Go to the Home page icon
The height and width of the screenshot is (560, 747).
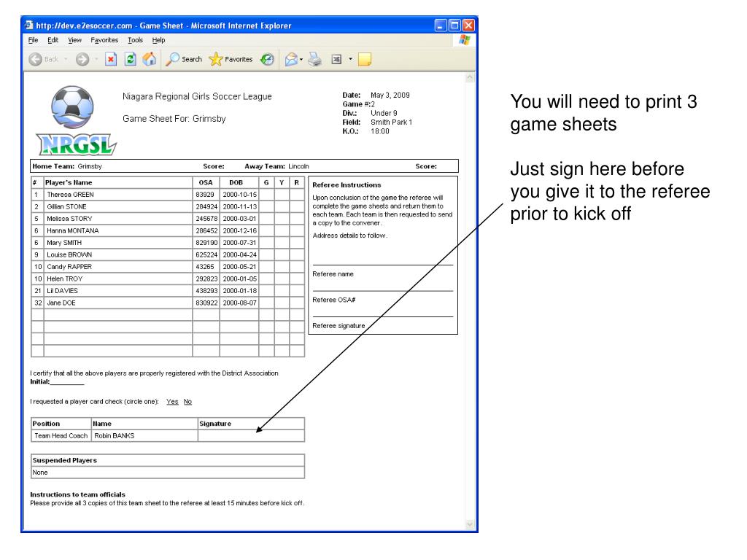click(149, 59)
